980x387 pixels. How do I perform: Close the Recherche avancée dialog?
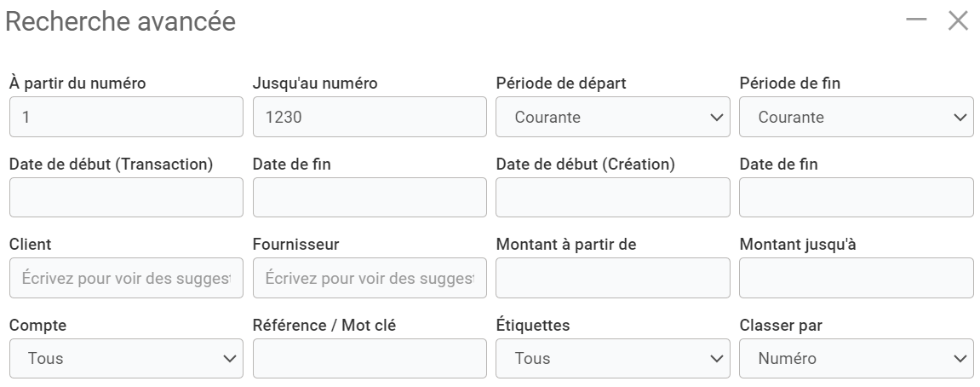point(958,20)
